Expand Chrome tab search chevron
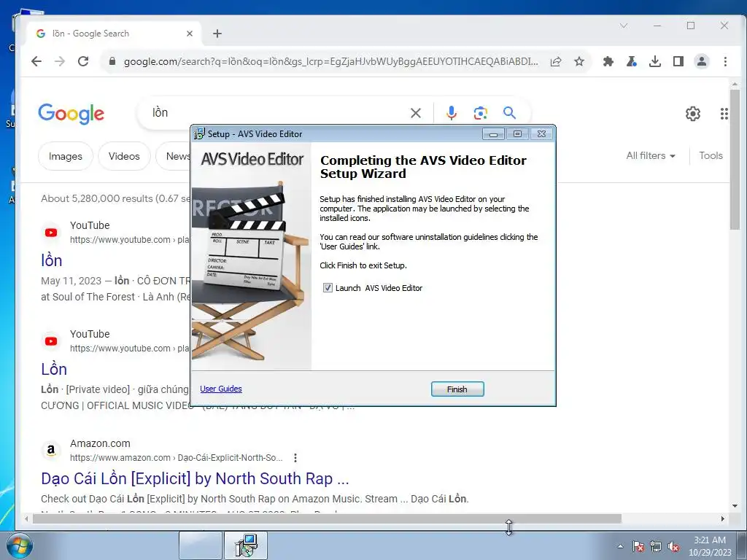Viewport: 747px width, 560px height. pyautogui.click(x=624, y=26)
